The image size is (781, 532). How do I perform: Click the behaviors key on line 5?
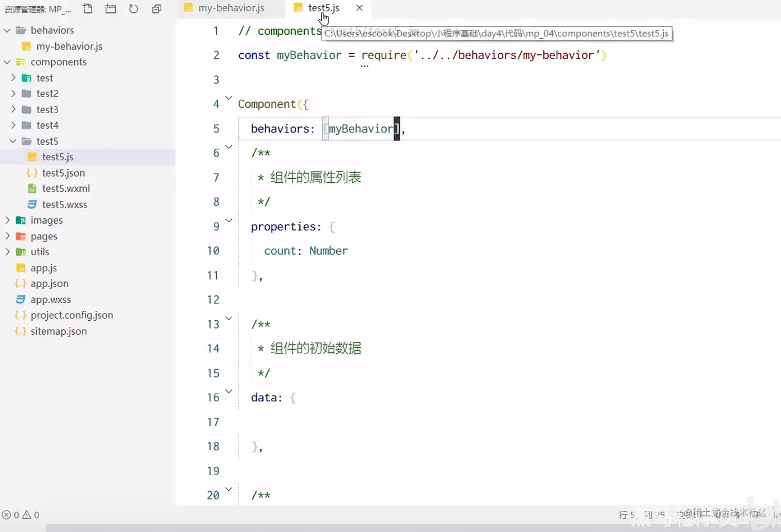(x=279, y=129)
